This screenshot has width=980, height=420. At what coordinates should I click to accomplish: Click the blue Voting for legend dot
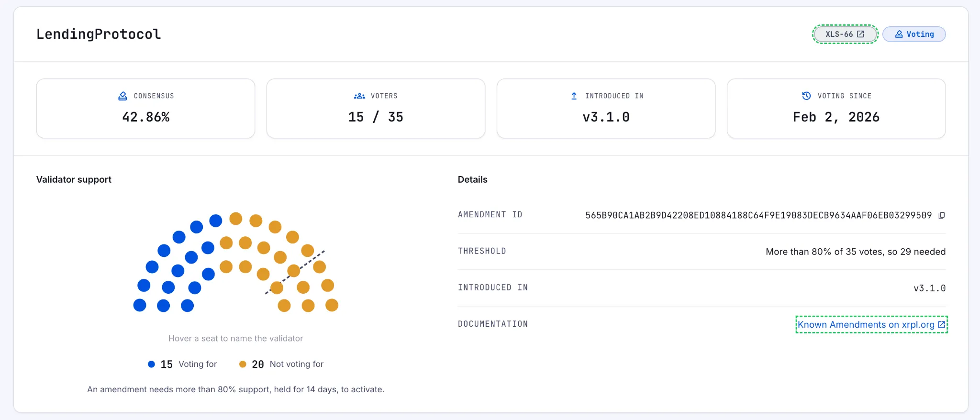151,364
